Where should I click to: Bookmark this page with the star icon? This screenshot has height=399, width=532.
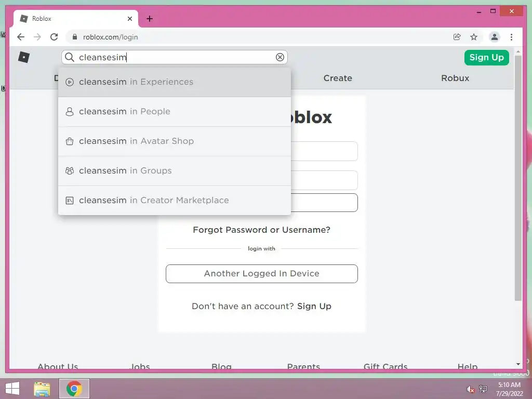coord(474,37)
